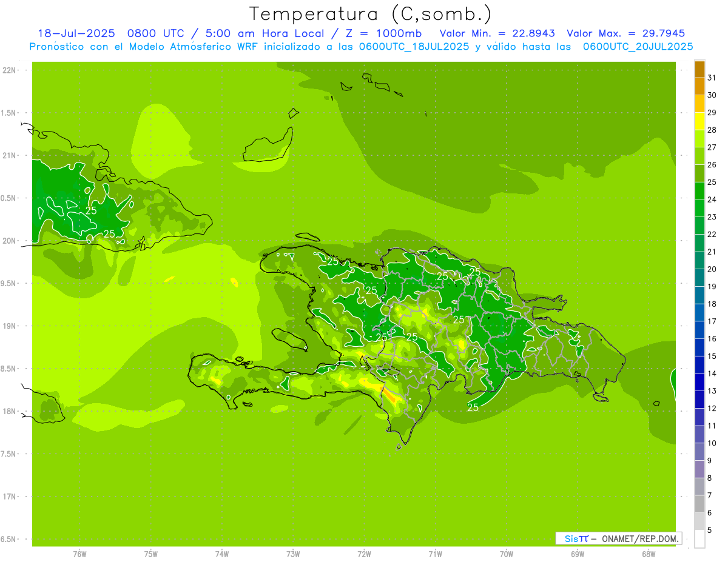Click the '21N' latitude axis label
This screenshot has height=562, width=728.
coord(10,155)
